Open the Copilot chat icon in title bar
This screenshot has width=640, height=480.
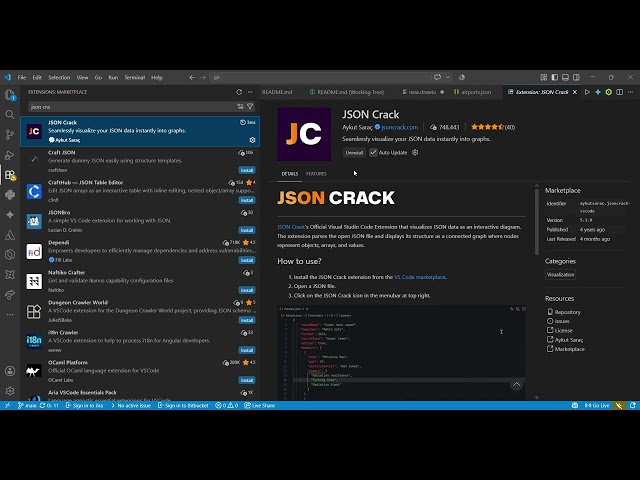pyautogui.click(x=438, y=77)
